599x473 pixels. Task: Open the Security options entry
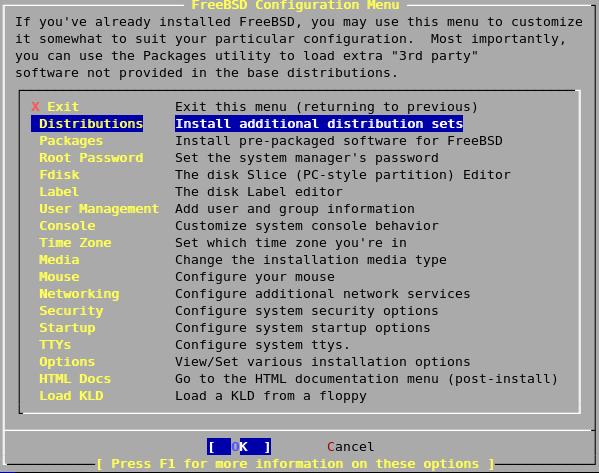pos(71,311)
